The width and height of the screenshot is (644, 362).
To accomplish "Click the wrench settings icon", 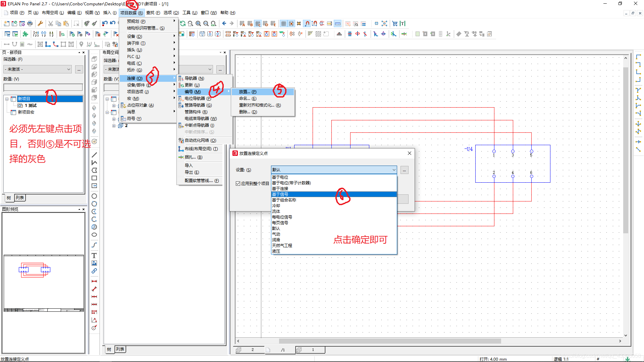I will point(40,23).
